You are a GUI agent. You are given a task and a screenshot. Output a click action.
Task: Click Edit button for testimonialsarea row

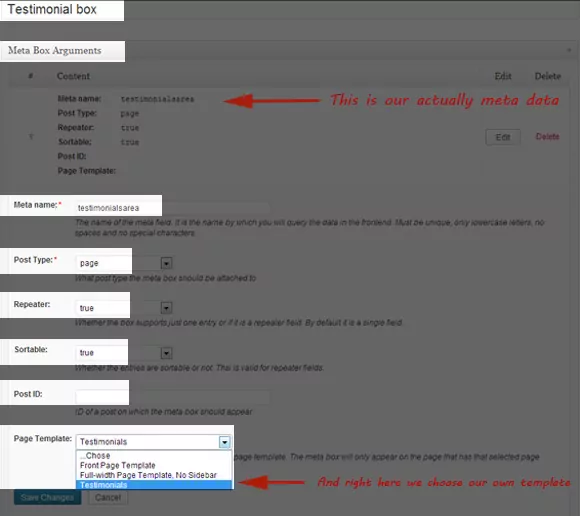pyautogui.click(x=503, y=137)
